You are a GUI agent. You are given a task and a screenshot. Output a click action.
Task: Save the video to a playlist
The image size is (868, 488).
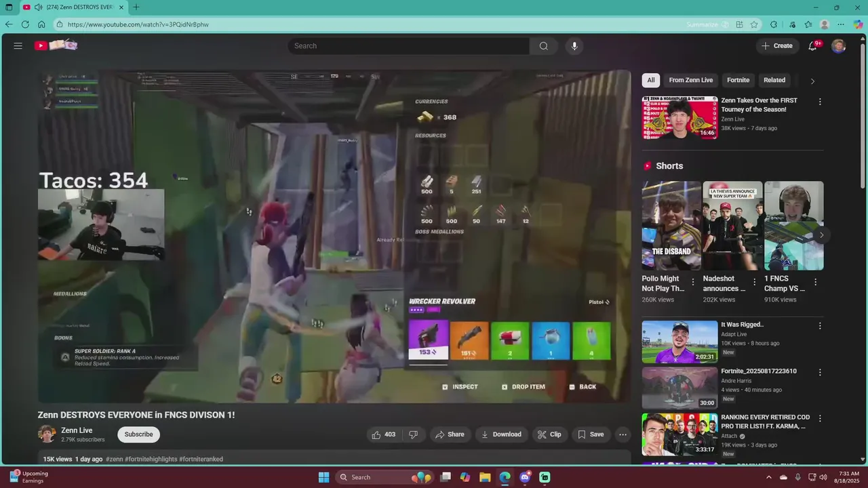pyautogui.click(x=591, y=434)
